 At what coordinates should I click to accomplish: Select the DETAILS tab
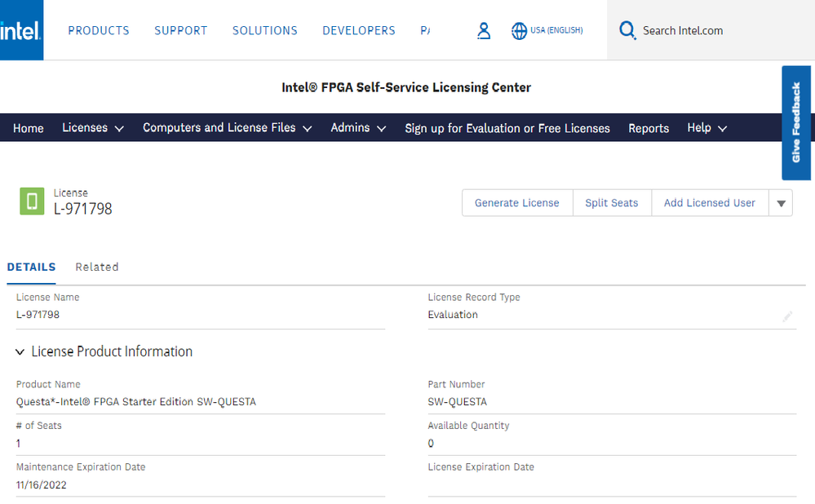click(32, 267)
